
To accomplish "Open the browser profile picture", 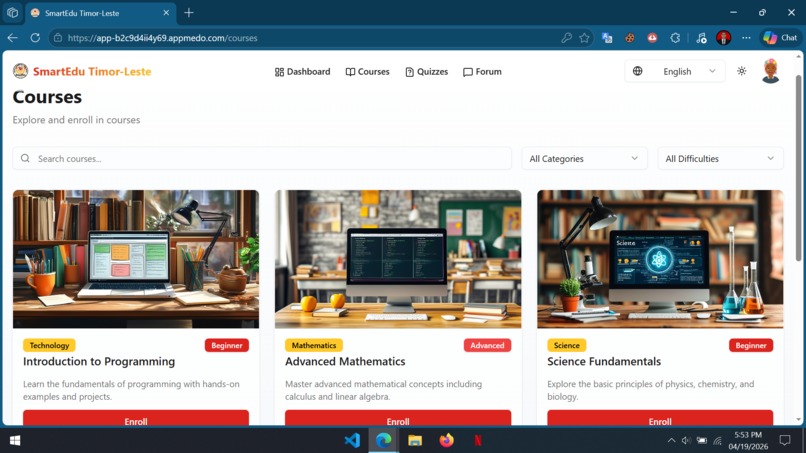I will pyautogui.click(x=723, y=38).
